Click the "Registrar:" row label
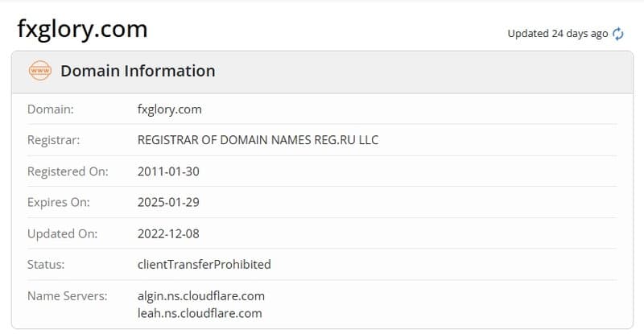The image size is (644, 334). 54,140
